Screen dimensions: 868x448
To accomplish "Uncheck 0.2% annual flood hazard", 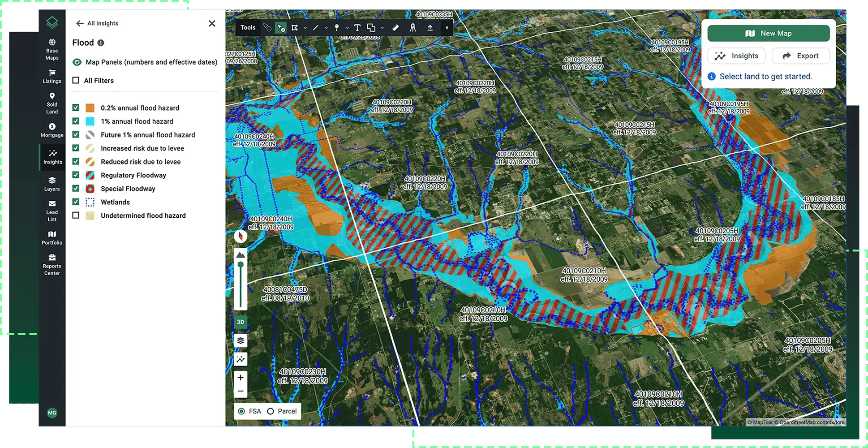I will [x=76, y=108].
